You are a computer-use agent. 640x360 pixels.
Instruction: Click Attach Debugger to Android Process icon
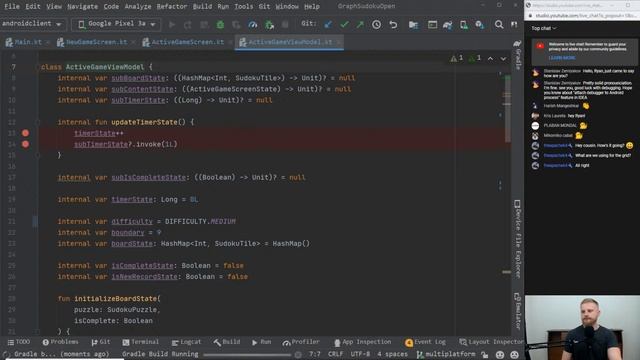pyautogui.click(x=269, y=25)
